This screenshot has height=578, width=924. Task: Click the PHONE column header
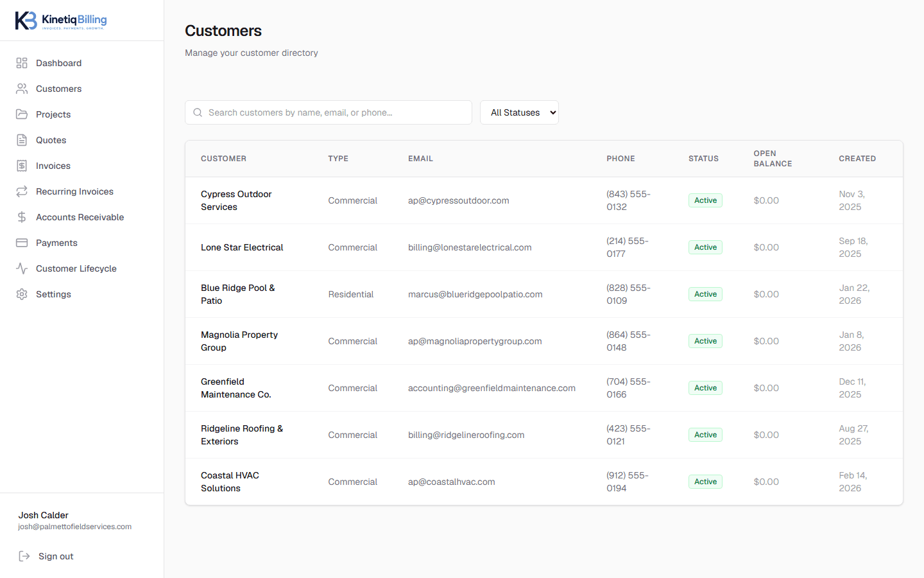[x=620, y=159]
